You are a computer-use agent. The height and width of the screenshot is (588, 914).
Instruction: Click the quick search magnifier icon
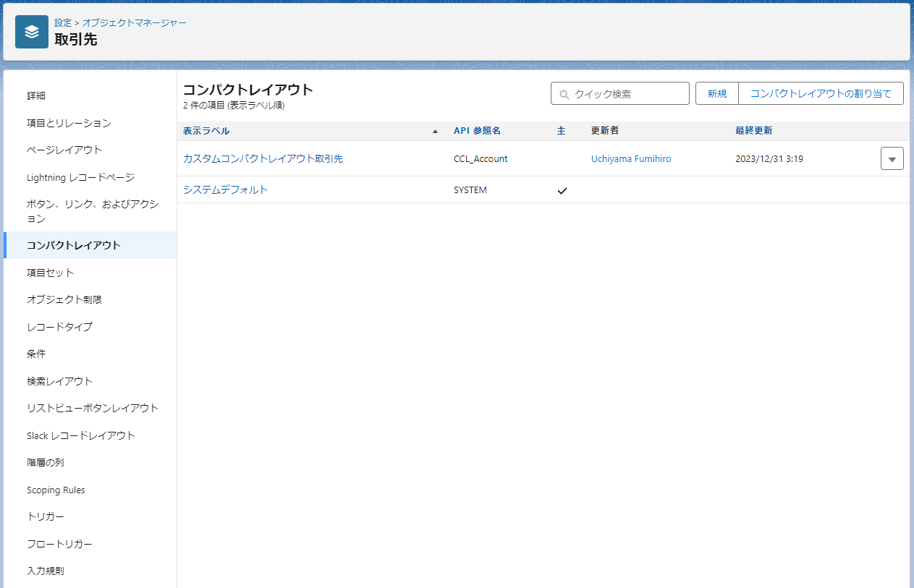(564, 94)
